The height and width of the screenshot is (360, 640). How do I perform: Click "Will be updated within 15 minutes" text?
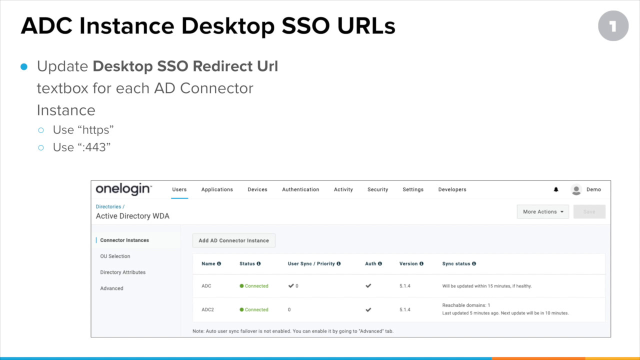tap(487, 286)
